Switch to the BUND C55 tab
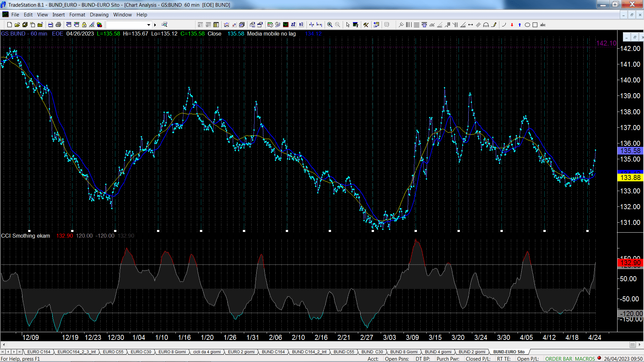The height and width of the screenshot is (362, 644). point(344,352)
